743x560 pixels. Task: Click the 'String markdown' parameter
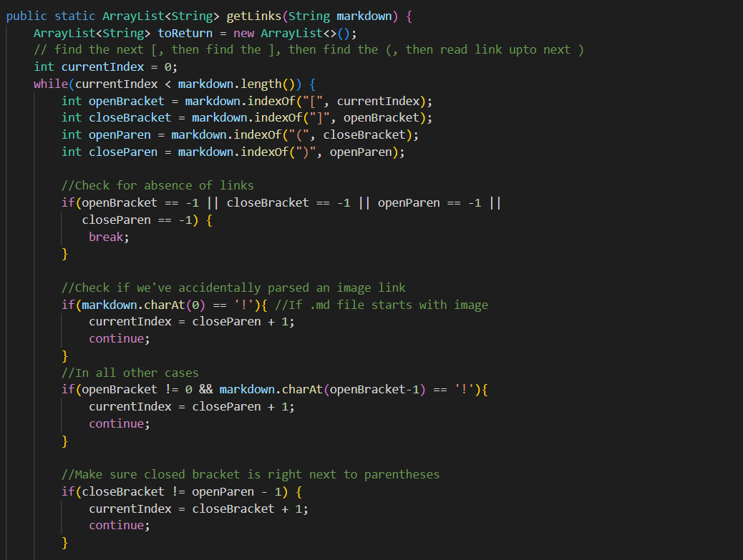coord(343,16)
